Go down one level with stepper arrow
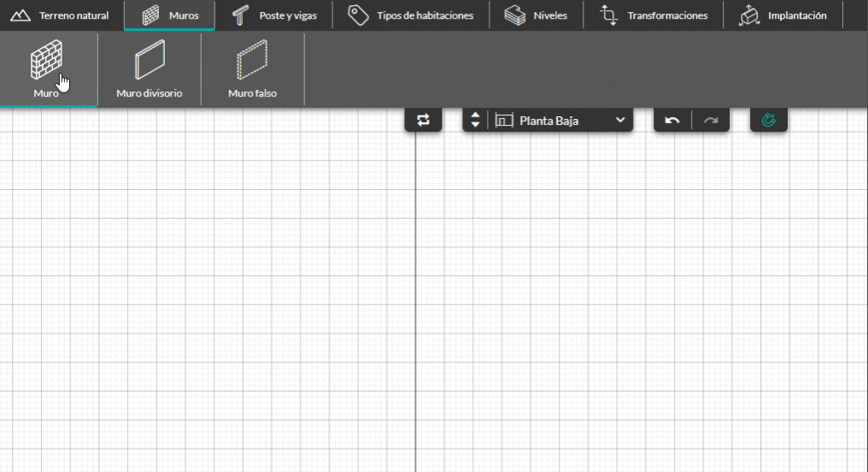 (x=476, y=126)
